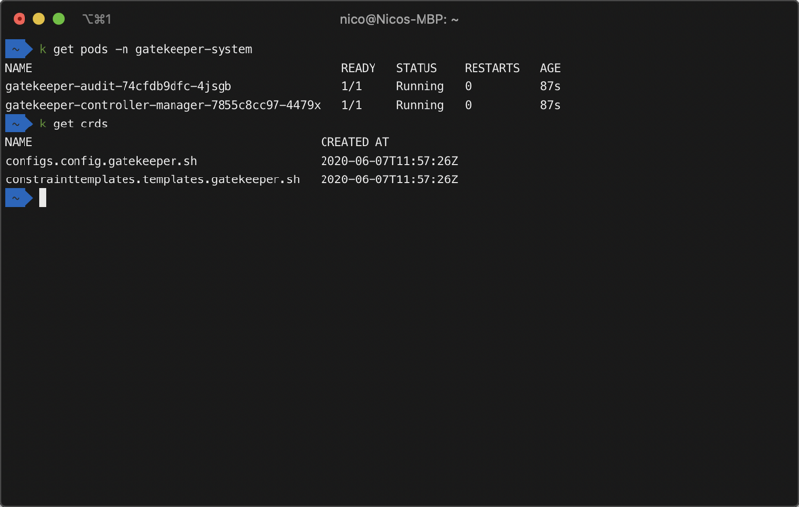Screen dimensions: 799x507
Task: Click the ⌥⌘1 shortcut indicator in title bar
Action: point(96,19)
